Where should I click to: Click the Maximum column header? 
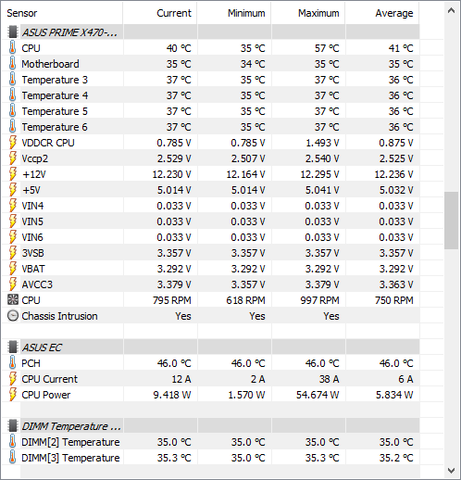point(308,13)
